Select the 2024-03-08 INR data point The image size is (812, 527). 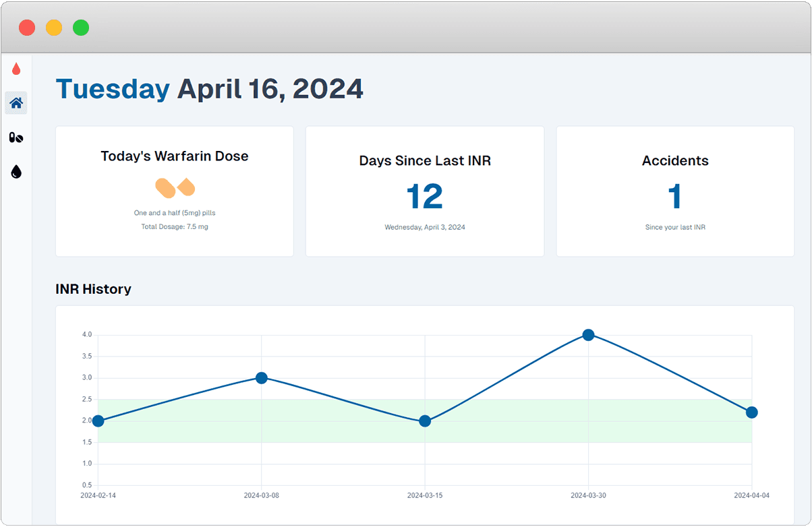coord(262,378)
